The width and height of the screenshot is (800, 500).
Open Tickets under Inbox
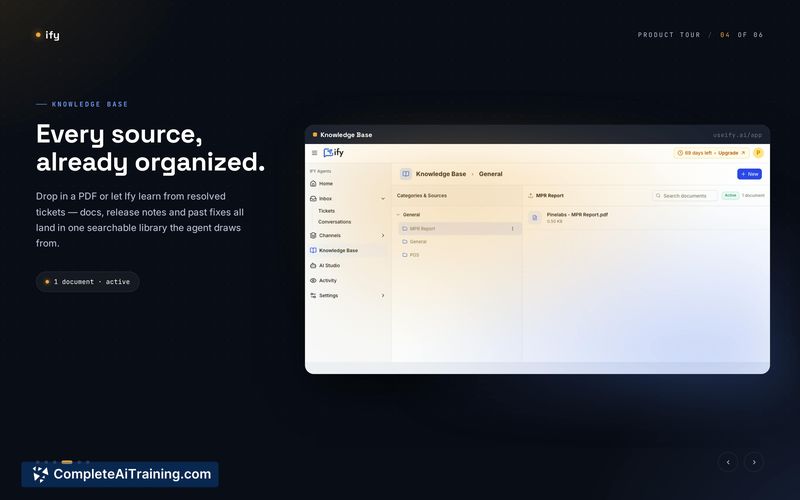pos(327,211)
